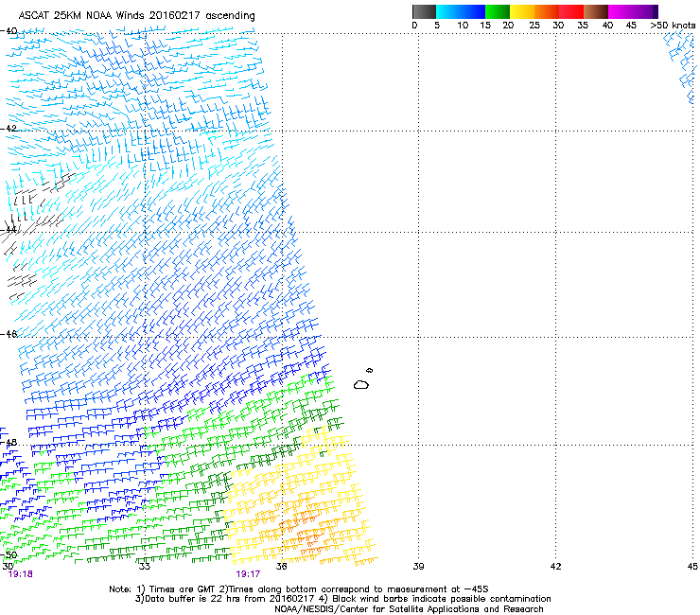700x615 pixels.
Task: Click the red 30-35 knots color segment
Action: [571, 11]
